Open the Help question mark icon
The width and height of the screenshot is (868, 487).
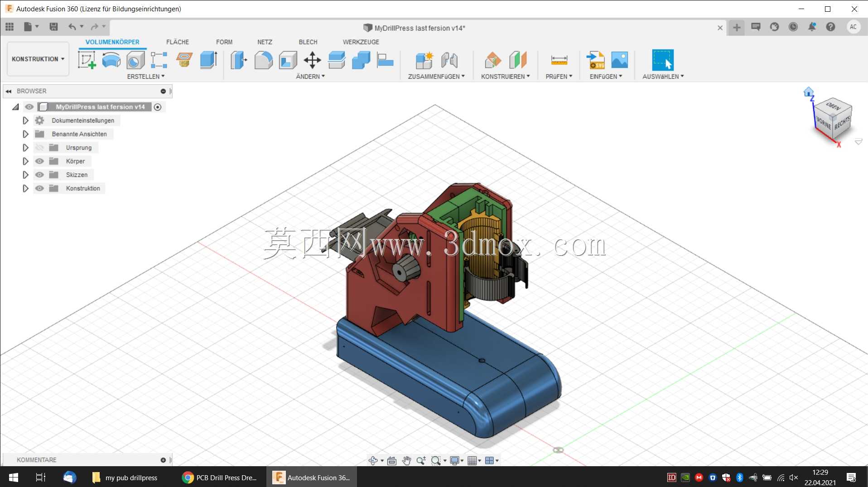pos(830,27)
